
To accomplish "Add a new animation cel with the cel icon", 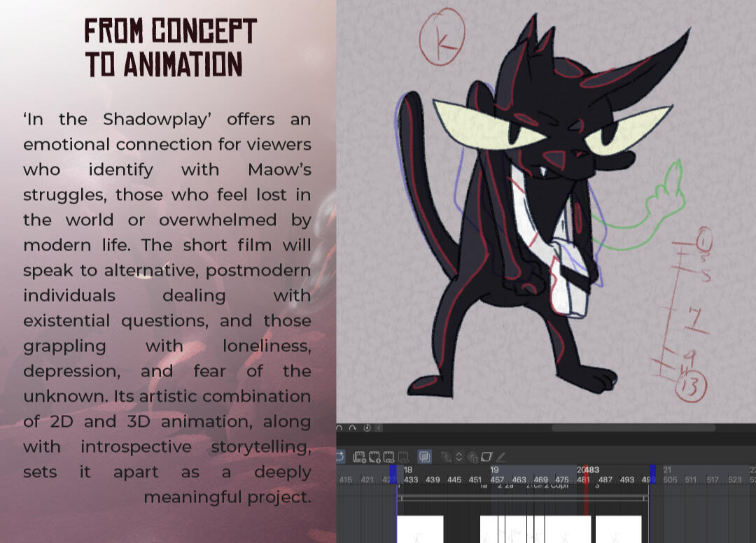I will pyautogui.click(x=374, y=456).
